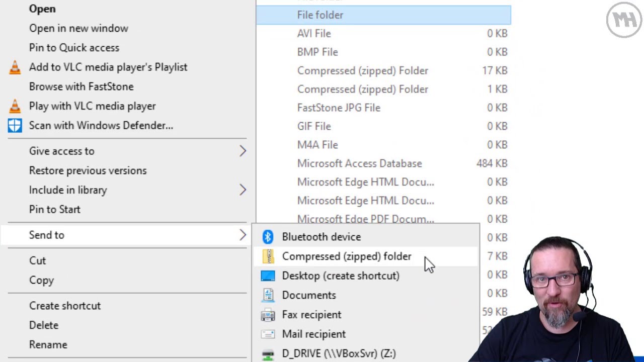Click the Desktop shortcut monitor icon

point(268,276)
